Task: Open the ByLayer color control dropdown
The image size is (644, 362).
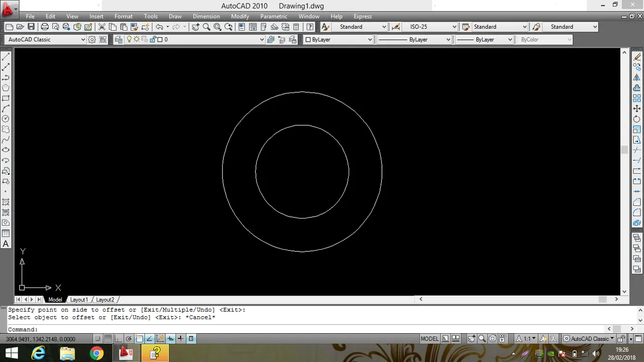Action: (x=339, y=39)
